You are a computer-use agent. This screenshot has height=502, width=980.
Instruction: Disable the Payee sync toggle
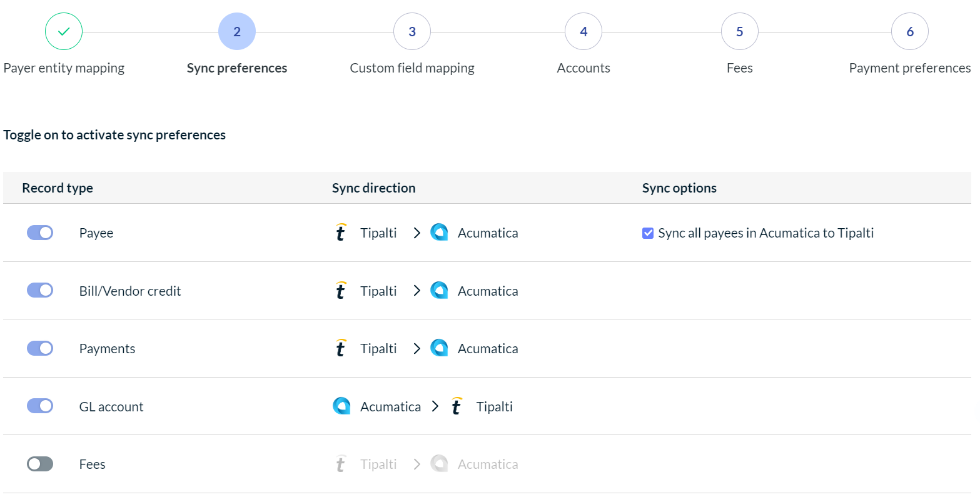(x=40, y=232)
